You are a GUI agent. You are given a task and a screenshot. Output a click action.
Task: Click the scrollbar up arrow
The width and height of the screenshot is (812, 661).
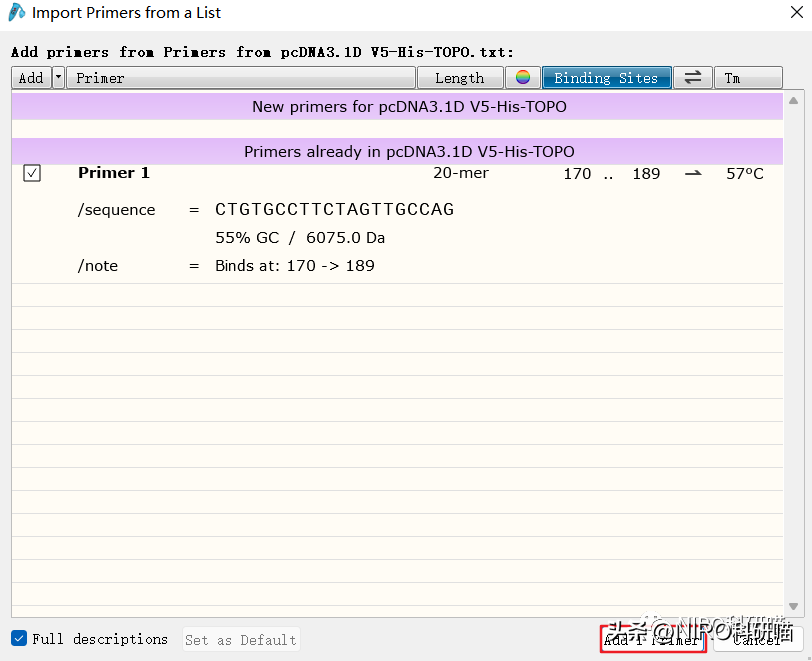[794, 100]
